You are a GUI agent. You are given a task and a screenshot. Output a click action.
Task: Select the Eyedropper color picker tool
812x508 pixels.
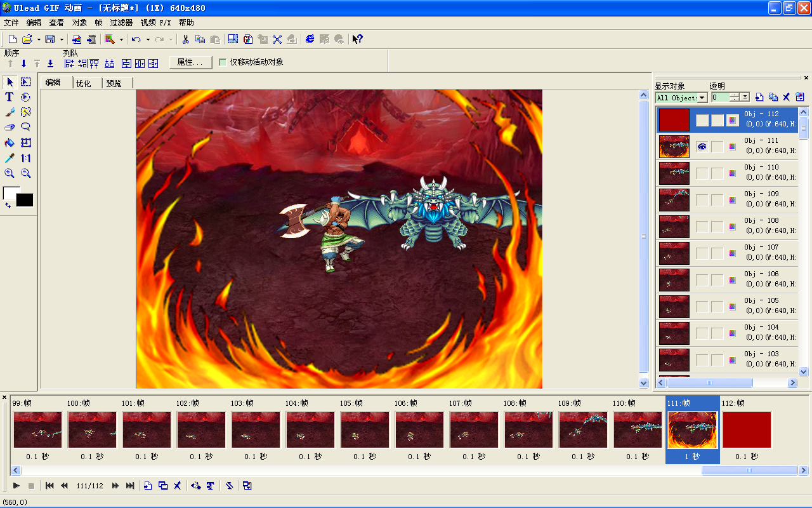tap(10, 158)
